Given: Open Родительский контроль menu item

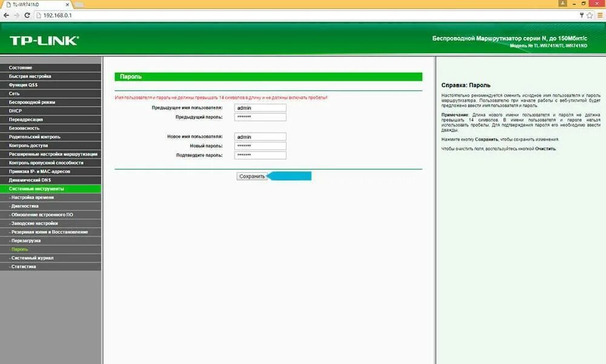Looking at the screenshot, I should [51, 137].
